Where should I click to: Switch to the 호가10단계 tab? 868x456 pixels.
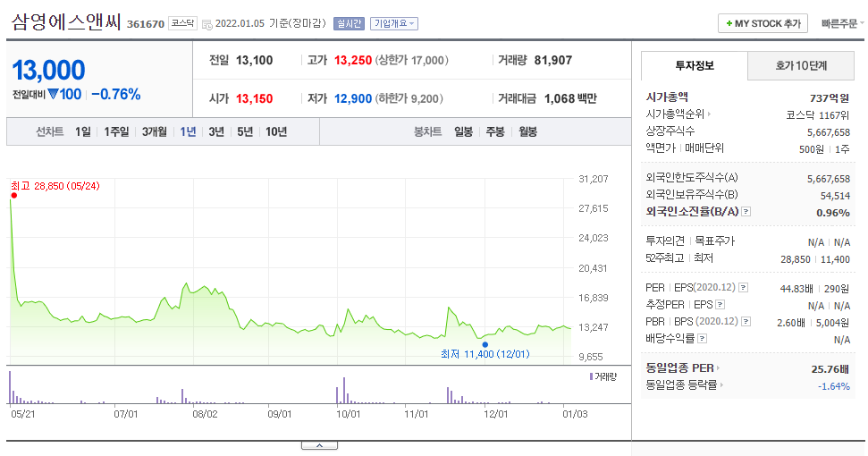(800, 66)
